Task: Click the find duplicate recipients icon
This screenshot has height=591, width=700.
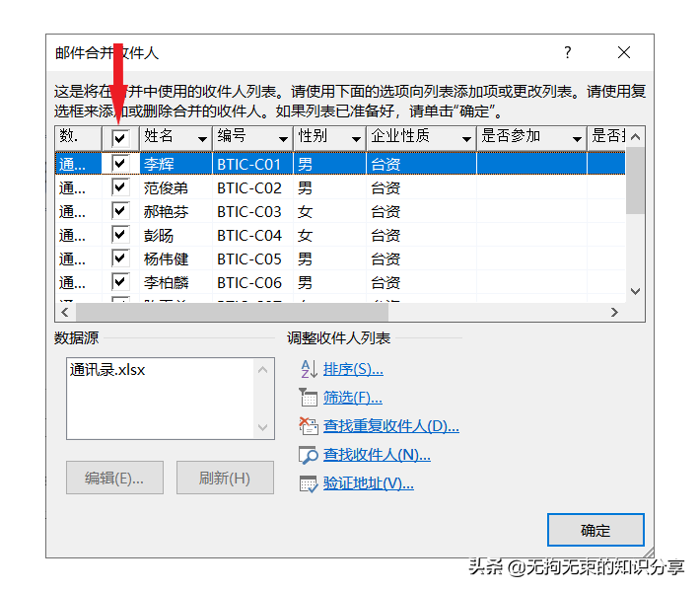Action: click(x=308, y=425)
